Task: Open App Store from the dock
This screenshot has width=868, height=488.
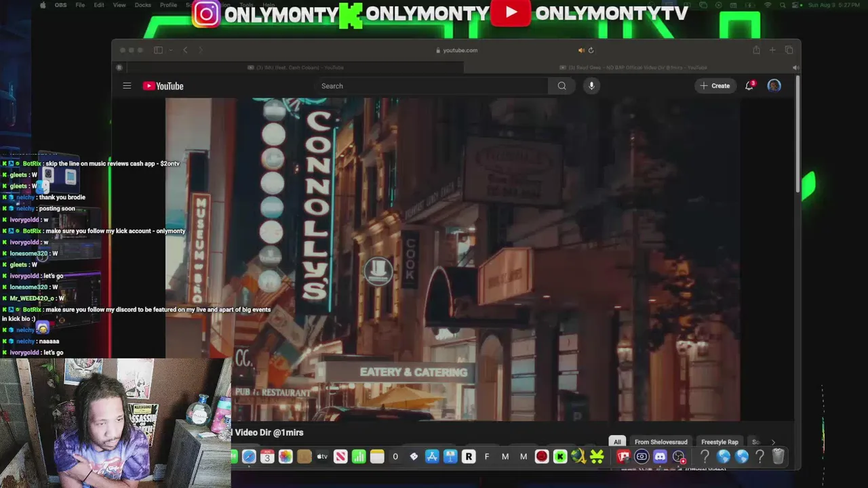Action: pyautogui.click(x=432, y=457)
